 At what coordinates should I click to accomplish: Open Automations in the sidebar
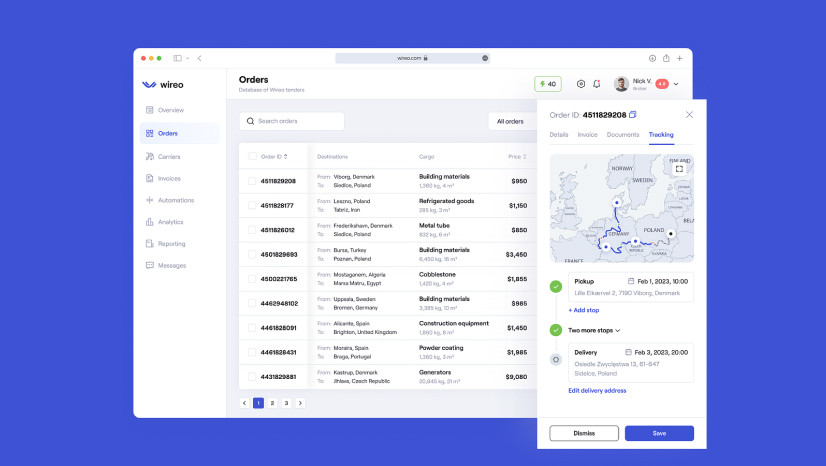pos(175,200)
